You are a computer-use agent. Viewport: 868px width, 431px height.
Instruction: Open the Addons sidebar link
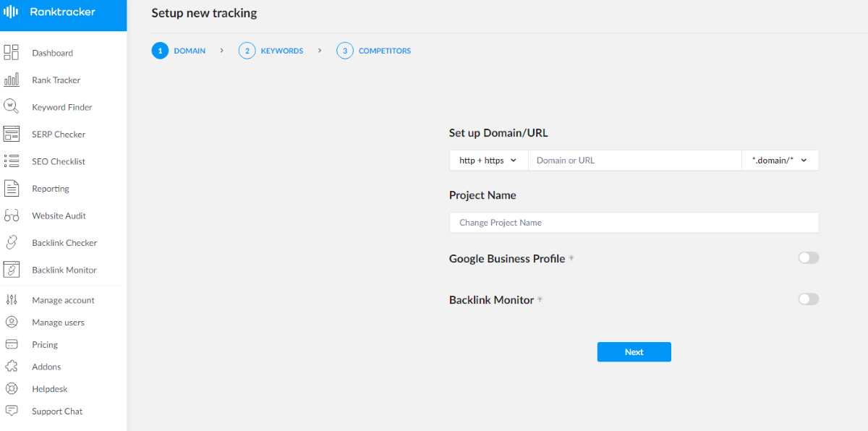pyautogui.click(x=46, y=367)
